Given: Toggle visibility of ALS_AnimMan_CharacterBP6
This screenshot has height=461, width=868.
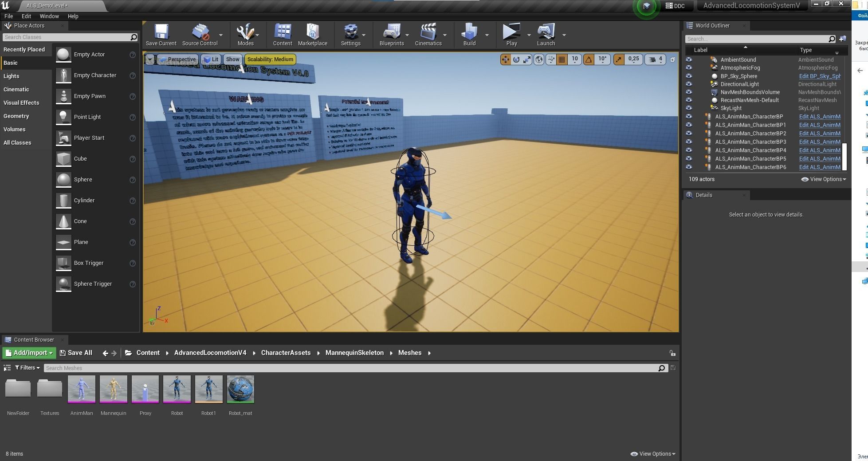Looking at the screenshot, I should click(689, 167).
